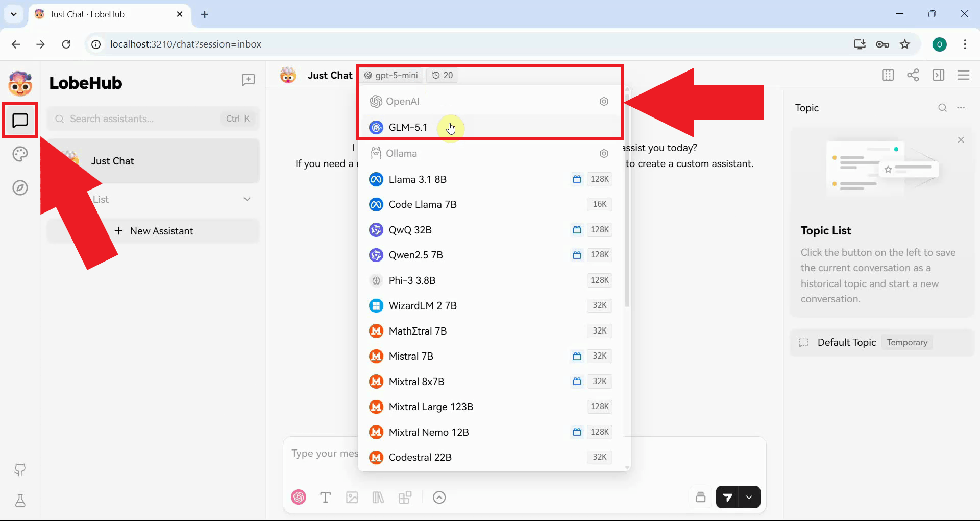
Task: Expand the List section in assistants panel
Action: 247,199
